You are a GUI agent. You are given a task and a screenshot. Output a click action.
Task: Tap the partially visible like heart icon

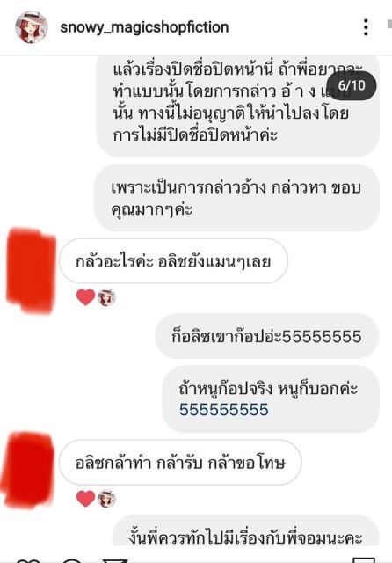[x=27, y=560]
